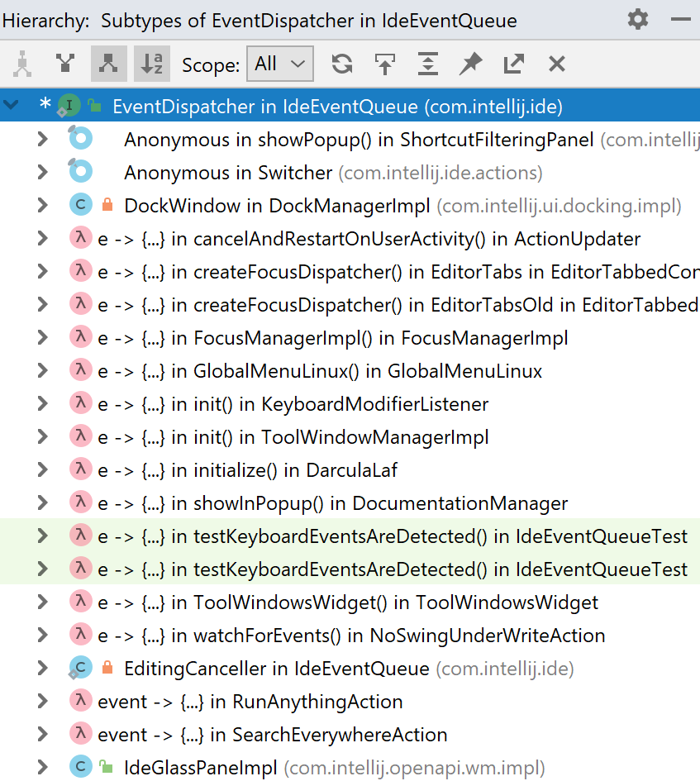
Task: Click lambda icon for ToolWindowManagerImpl row
Action: point(81,436)
